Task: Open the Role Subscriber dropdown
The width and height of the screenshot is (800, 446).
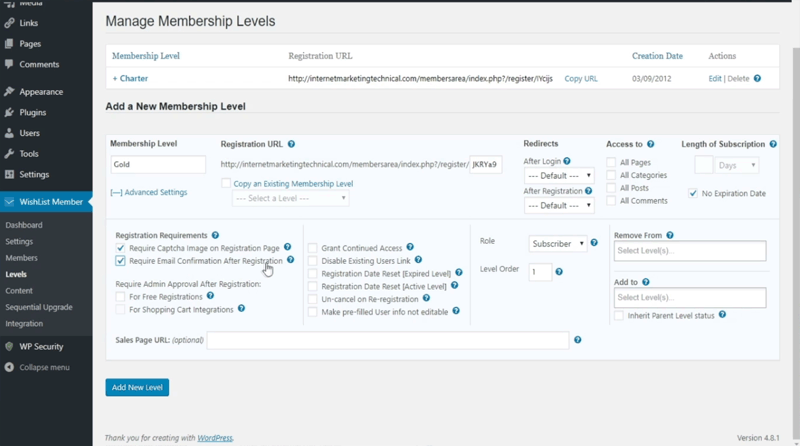Action: [x=558, y=243]
